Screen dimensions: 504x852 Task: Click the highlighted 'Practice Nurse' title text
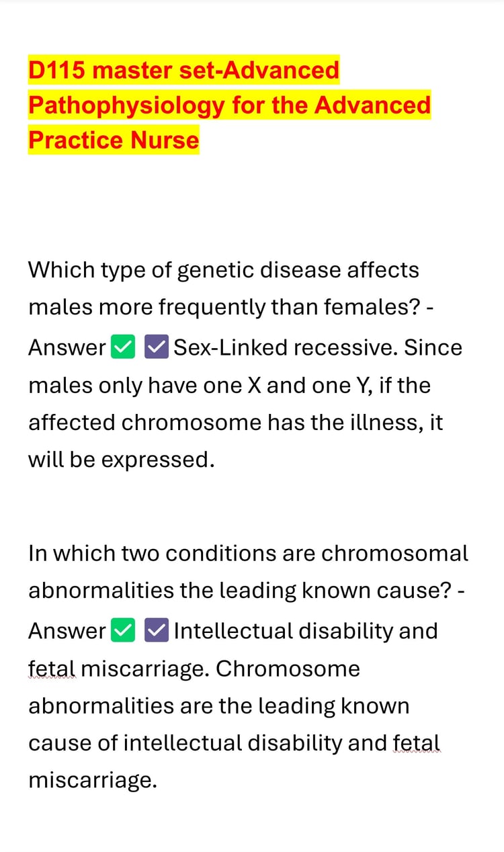pyautogui.click(x=114, y=140)
